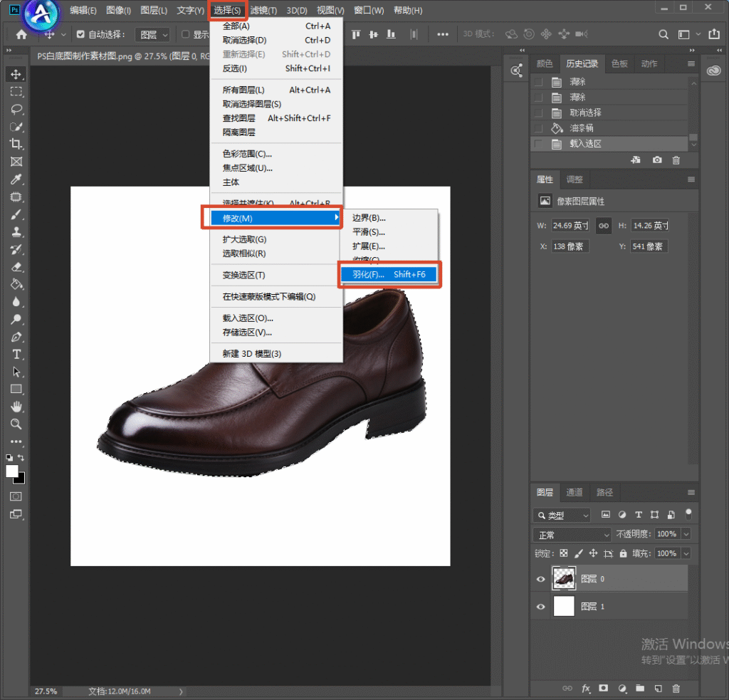Open the 类型 layer filter dropdown

pos(562,516)
